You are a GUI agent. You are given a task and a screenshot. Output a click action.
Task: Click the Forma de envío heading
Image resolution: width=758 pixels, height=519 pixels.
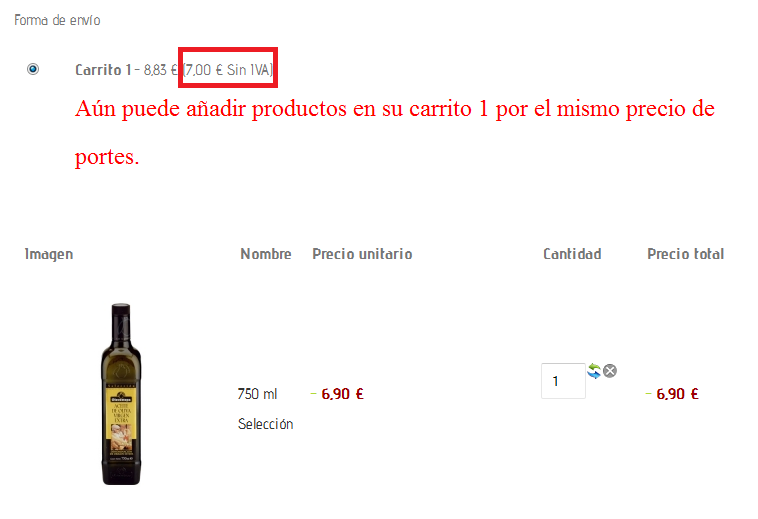click(57, 20)
